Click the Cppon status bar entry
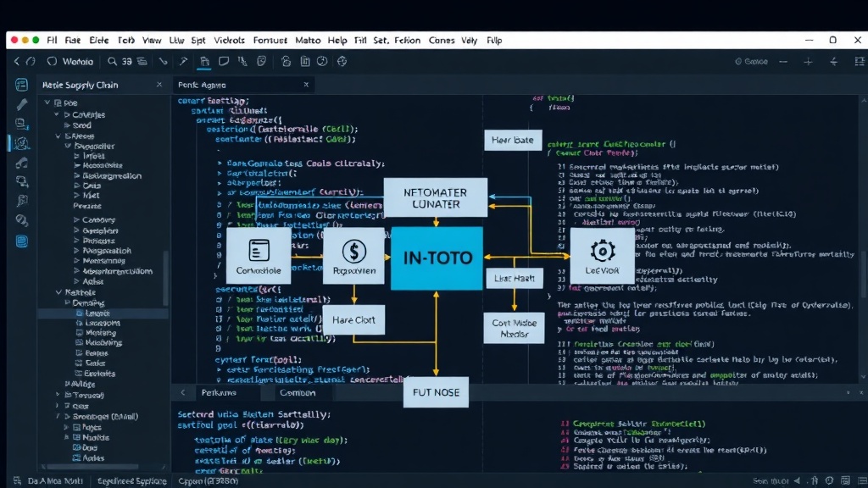This screenshot has height=488, width=868. [209, 481]
